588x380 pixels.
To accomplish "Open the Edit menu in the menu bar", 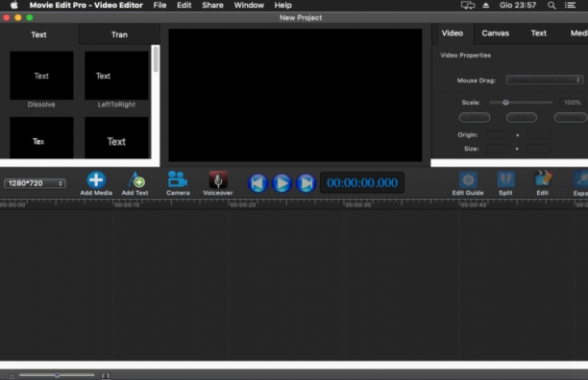I will pos(184,5).
